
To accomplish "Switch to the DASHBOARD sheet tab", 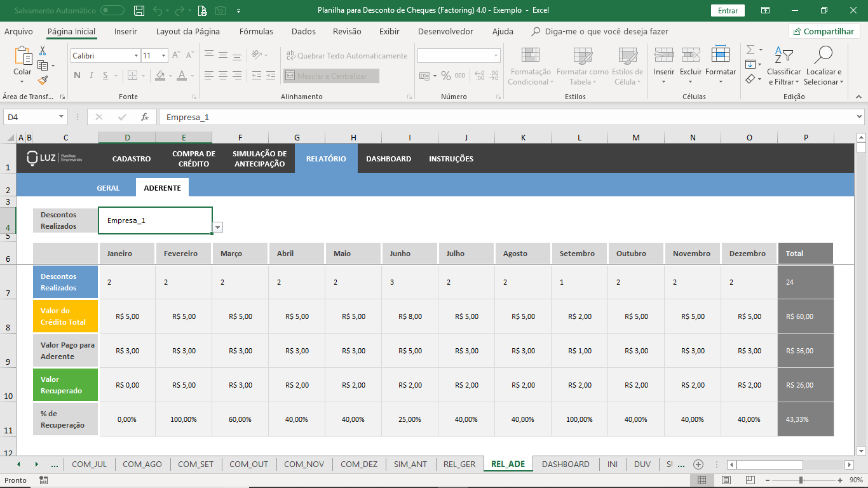I will [x=566, y=464].
